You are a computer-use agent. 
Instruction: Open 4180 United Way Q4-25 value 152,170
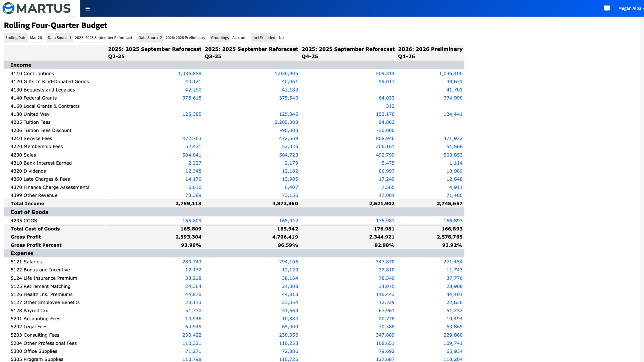point(385,114)
